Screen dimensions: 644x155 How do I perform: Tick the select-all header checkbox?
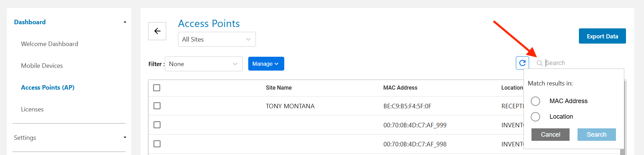pyautogui.click(x=157, y=88)
